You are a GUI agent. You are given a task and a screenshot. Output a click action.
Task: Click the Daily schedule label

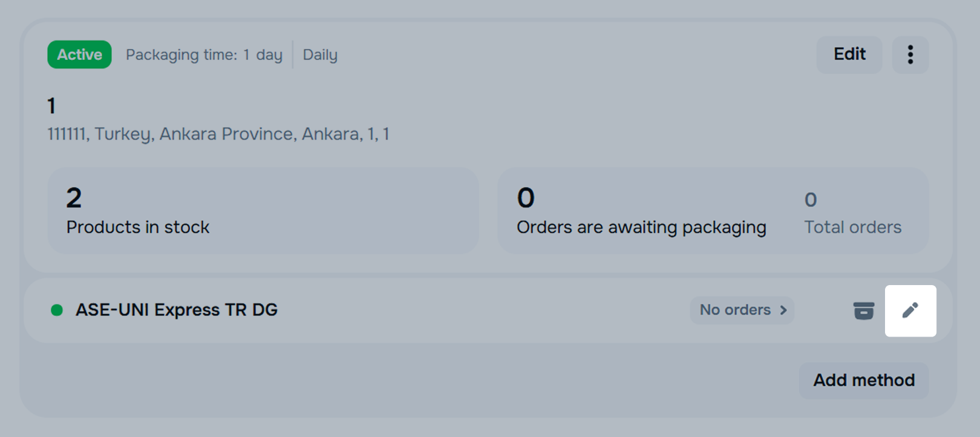tap(320, 55)
